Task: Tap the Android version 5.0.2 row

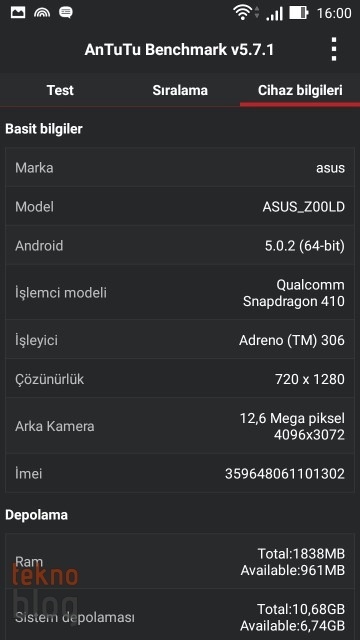Action: point(180,246)
